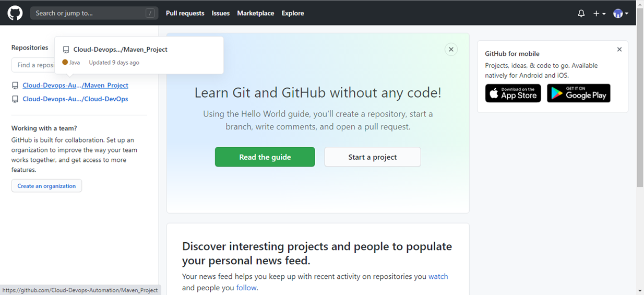Open the user avatar profile menu

(621, 14)
